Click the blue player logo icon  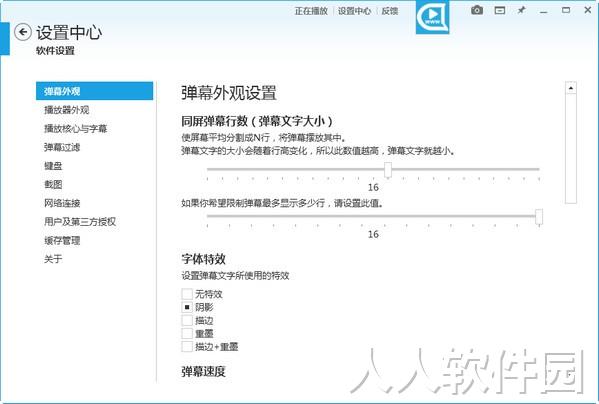click(432, 17)
